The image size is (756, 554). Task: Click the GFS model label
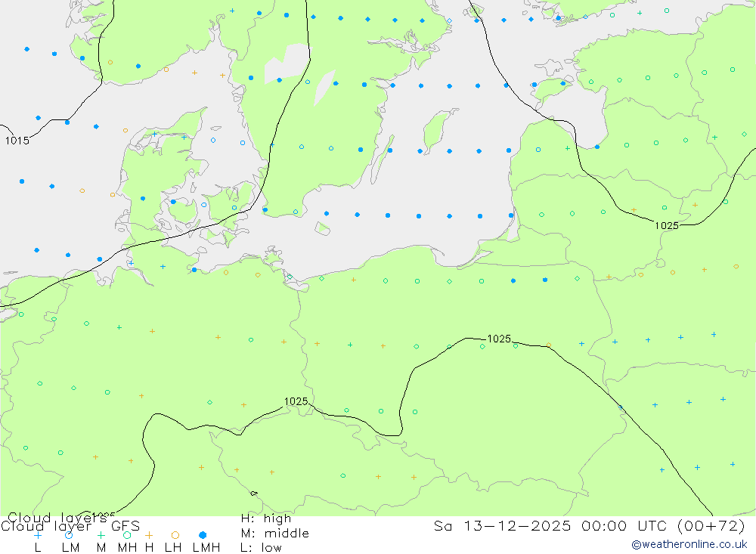point(125,526)
